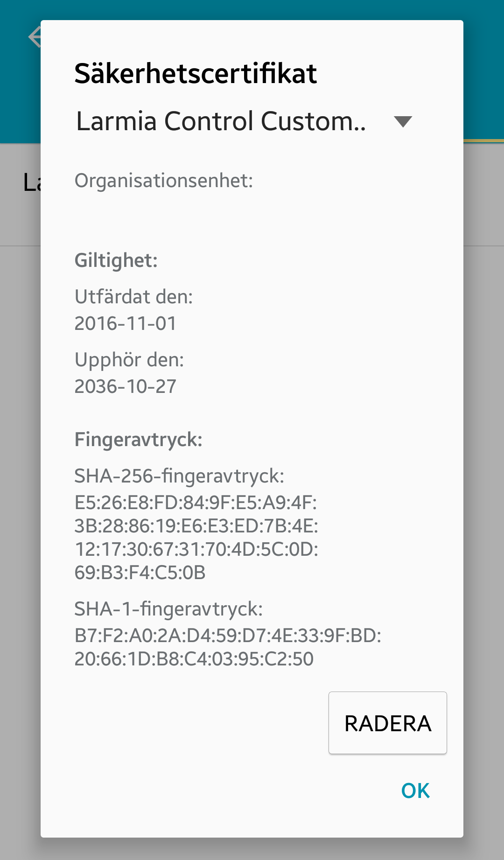Viewport: 504px width, 860px height.
Task: Tap the Upphör den label
Action: [129, 360]
